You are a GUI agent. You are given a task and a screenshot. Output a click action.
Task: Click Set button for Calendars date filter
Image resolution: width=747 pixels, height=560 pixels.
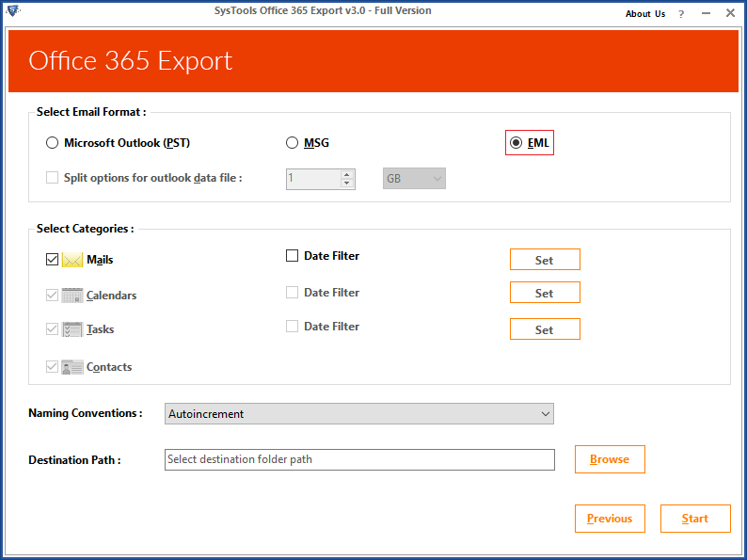tap(545, 293)
